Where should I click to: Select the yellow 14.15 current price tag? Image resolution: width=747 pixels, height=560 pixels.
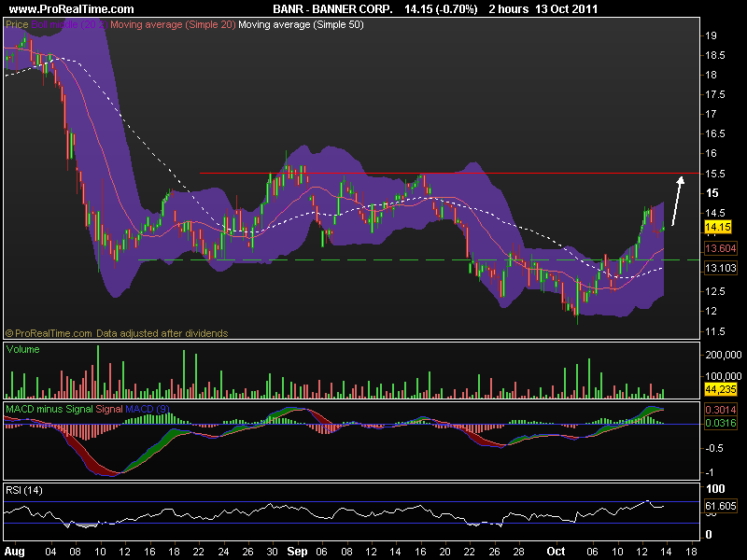(718, 227)
